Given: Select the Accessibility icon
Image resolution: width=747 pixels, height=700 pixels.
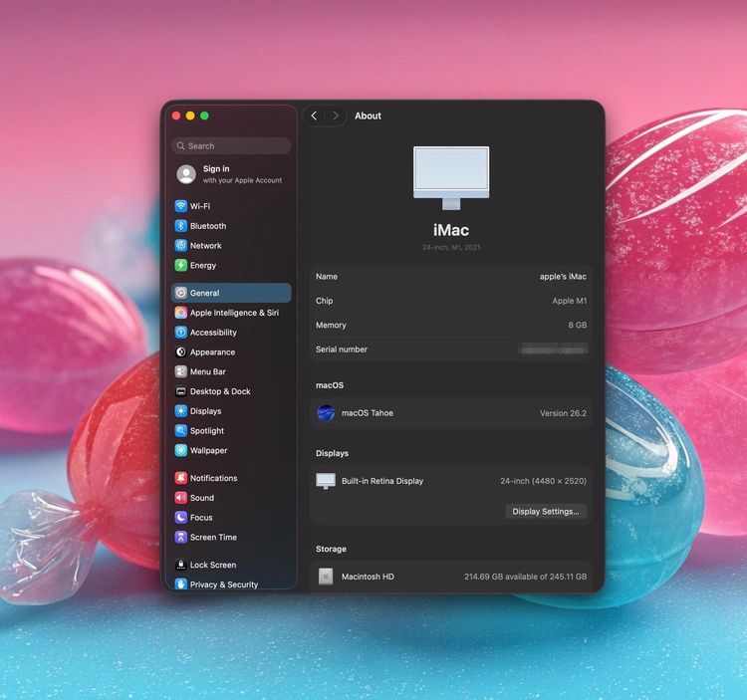Looking at the screenshot, I should (x=180, y=332).
